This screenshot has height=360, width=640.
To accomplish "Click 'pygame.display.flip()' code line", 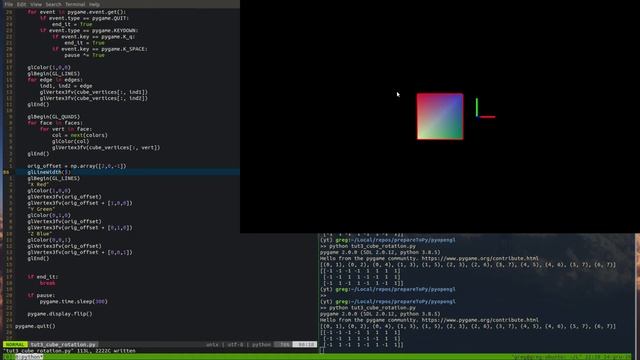I will [x=60, y=314].
